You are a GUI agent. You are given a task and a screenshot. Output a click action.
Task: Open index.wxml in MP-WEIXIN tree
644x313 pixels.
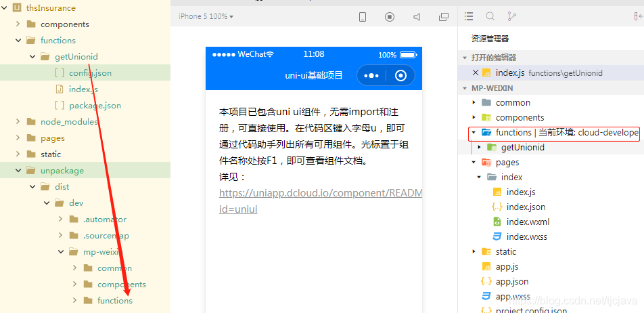tap(528, 222)
